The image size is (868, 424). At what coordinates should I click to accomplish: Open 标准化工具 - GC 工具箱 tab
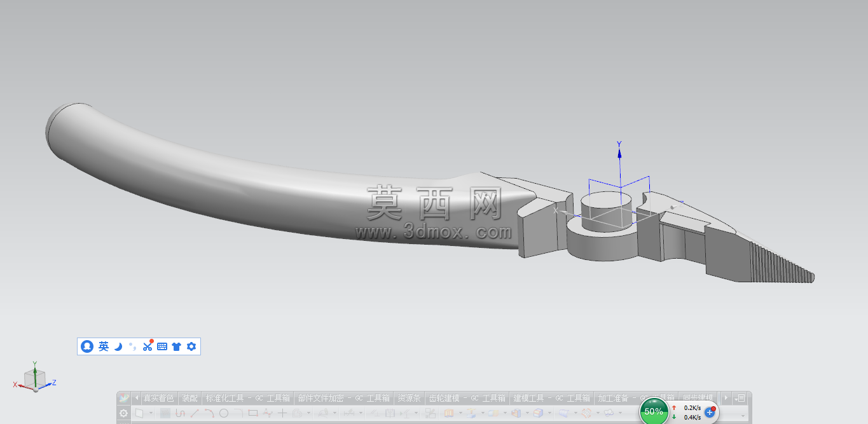[x=247, y=399]
